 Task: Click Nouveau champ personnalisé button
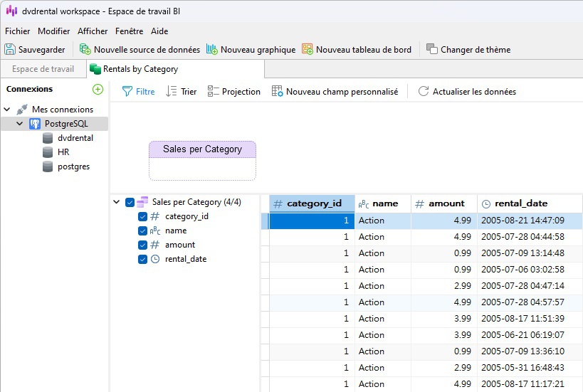(x=335, y=92)
